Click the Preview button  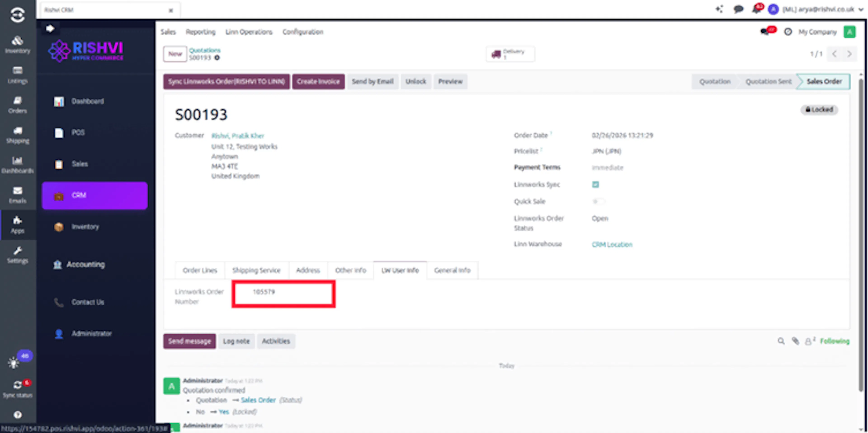450,82
